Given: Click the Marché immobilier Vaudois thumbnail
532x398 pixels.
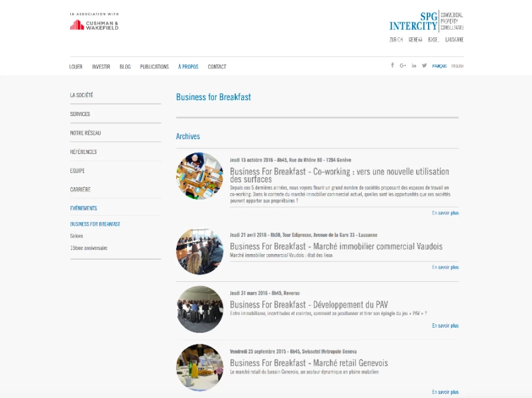Looking at the screenshot, I should (200, 251).
